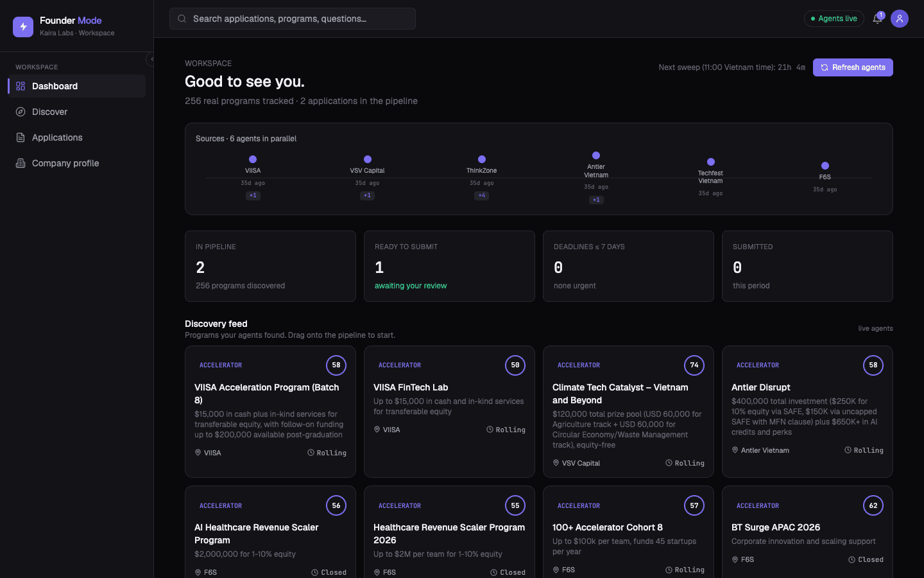Select the Techfest Vietnam source dot
Image resolution: width=924 pixels, height=578 pixels.
711,162
